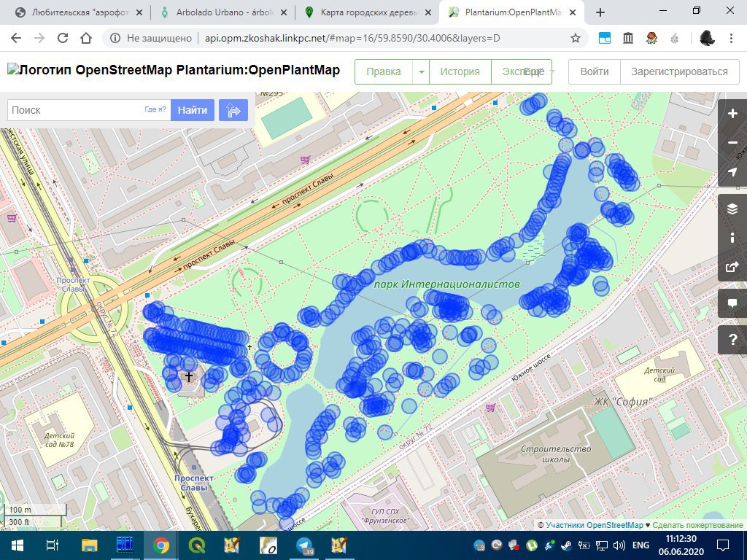Click the church cross marker on the map
Screen dimensions: 747x560
[189, 377]
